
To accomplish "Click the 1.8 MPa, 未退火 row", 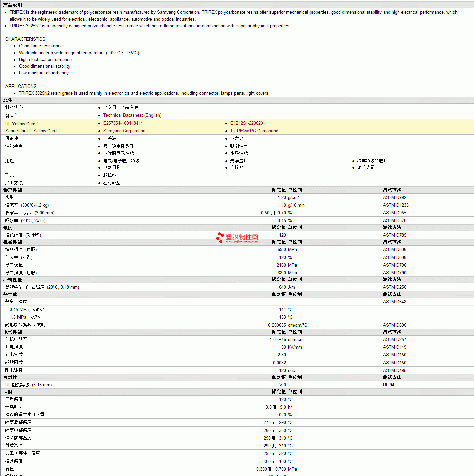I will [x=26, y=317].
